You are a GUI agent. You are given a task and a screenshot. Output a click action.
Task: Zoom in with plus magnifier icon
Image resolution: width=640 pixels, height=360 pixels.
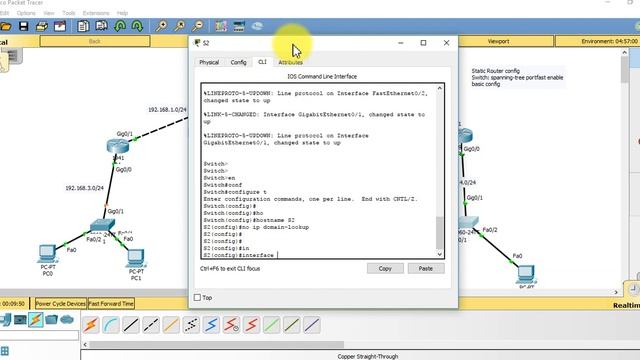click(161, 27)
